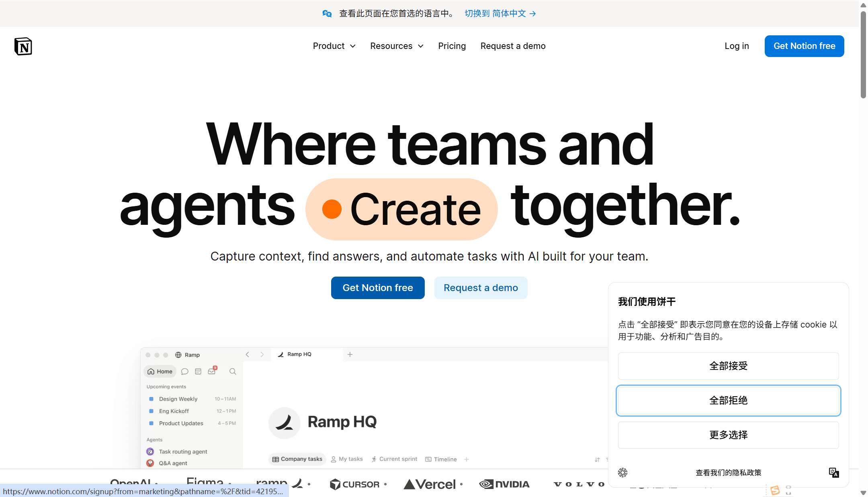
Task: Switch to the Timeline view
Action: tap(441, 459)
